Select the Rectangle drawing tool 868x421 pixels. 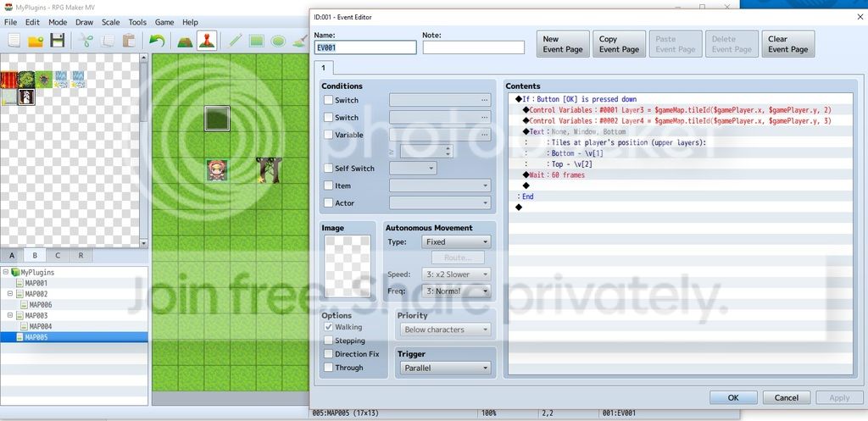click(x=256, y=41)
